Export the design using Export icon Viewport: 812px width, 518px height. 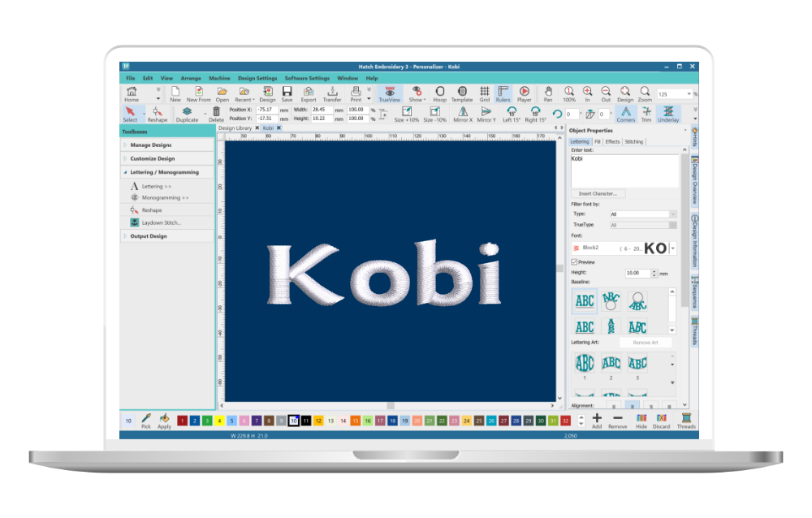tap(309, 93)
